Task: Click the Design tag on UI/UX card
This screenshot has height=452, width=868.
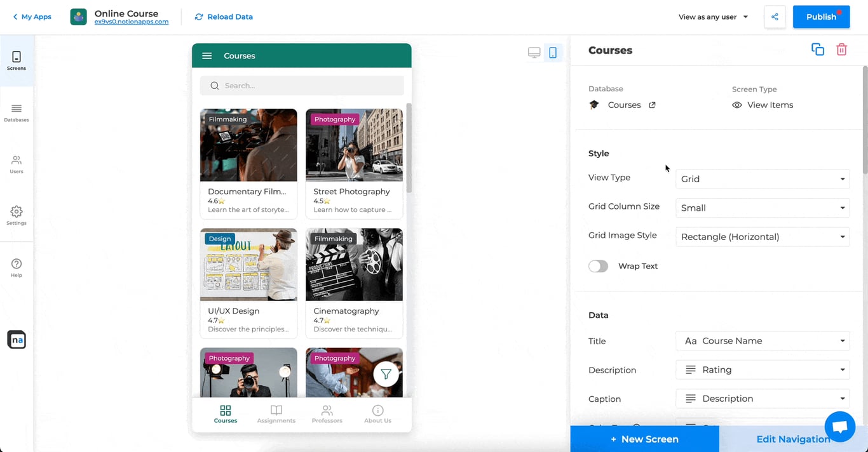Action: point(220,239)
